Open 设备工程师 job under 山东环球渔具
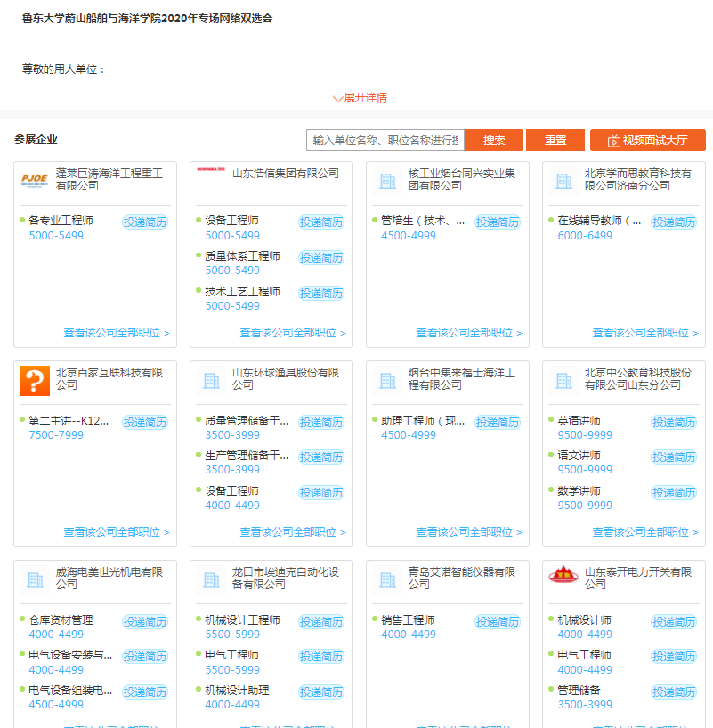 [x=231, y=491]
